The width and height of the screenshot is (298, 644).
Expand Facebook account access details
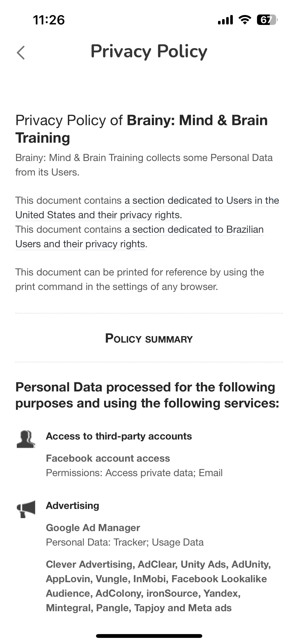tap(108, 458)
